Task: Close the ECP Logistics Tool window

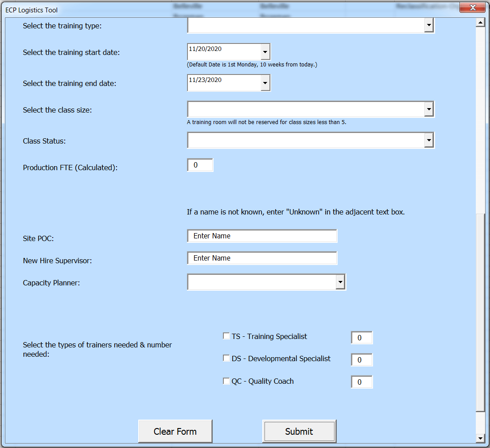Action: pyautogui.click(x=472, y=7)
